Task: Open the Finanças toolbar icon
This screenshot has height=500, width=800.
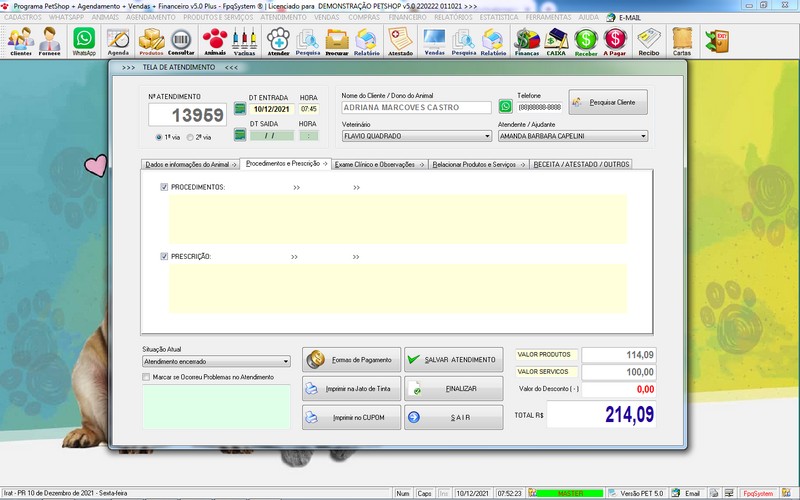Action: [x=527, y=41]
